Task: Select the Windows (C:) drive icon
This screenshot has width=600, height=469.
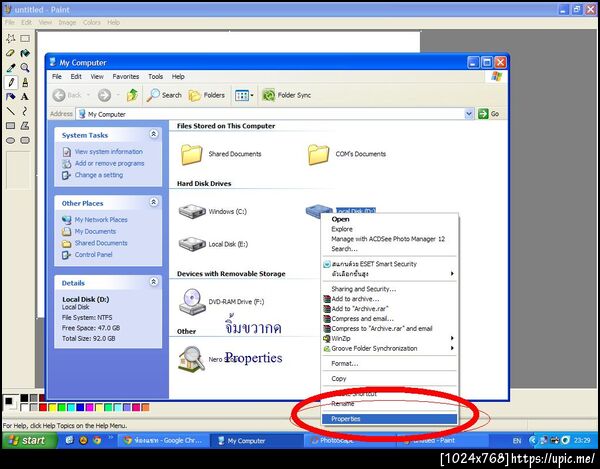Action: point(192,211)
